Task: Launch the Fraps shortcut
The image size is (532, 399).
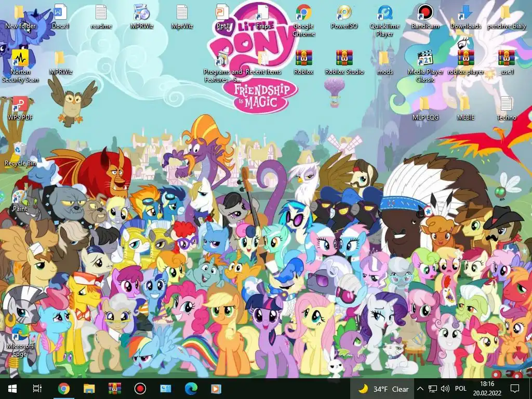Action: (263, 17)
